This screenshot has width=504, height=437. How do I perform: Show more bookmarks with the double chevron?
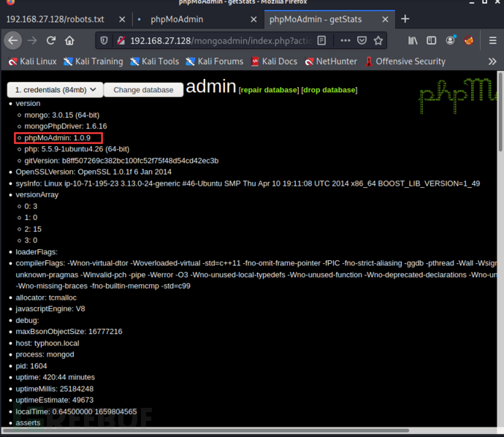coord(492,61)
